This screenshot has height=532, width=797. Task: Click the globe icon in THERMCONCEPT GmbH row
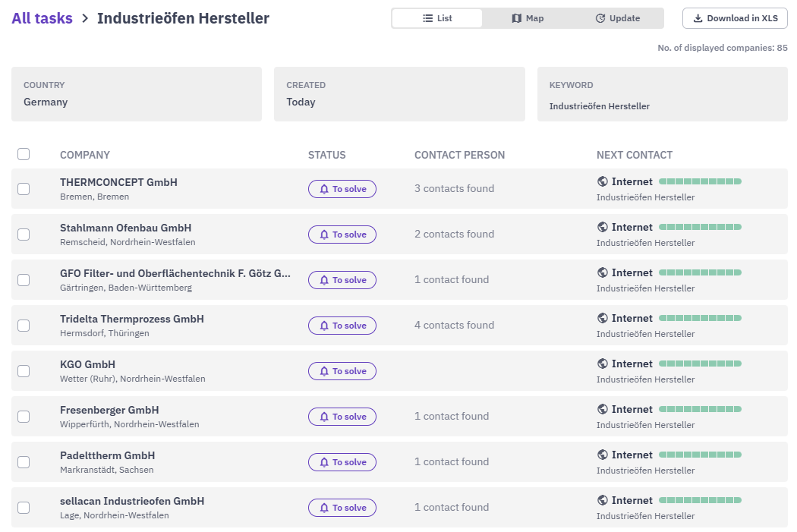pyautogui.click(x=603, y=181)
